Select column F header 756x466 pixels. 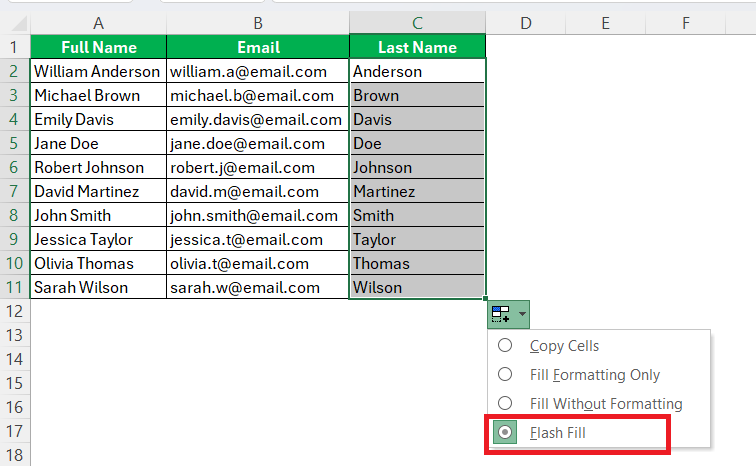pyautogui.click(x=686, y=23)
